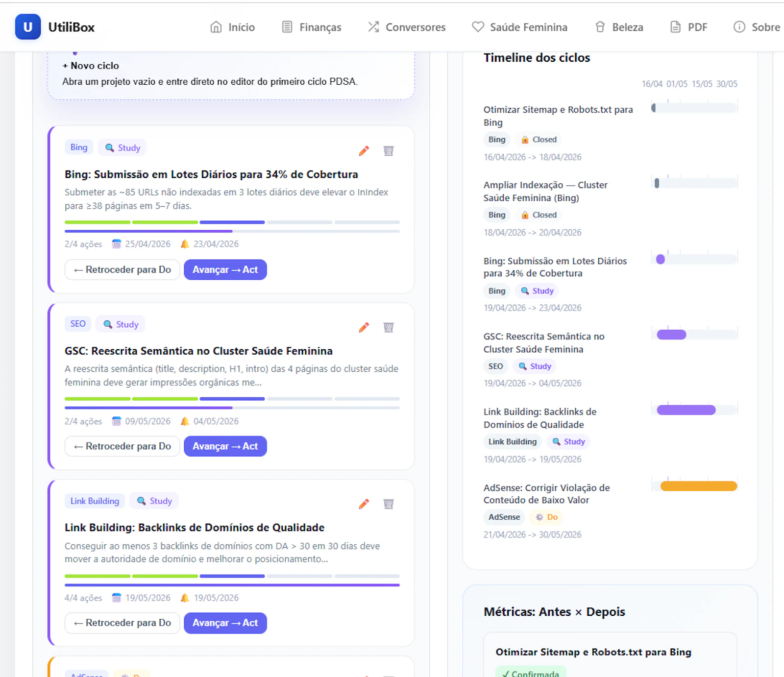This screenshot has width=784, height=677.
Task: Delete the Bing Submissão em Lotes cycle
Action: (389, 151)
